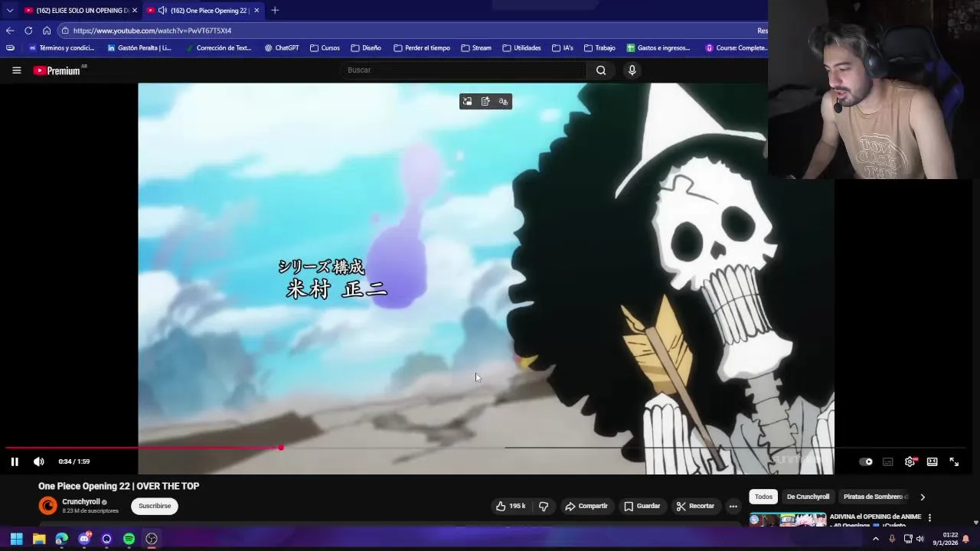The image size is (980, 551).
Task: Select the Todos filter chip
Action: pyautogui.click(x=763, y=497)
